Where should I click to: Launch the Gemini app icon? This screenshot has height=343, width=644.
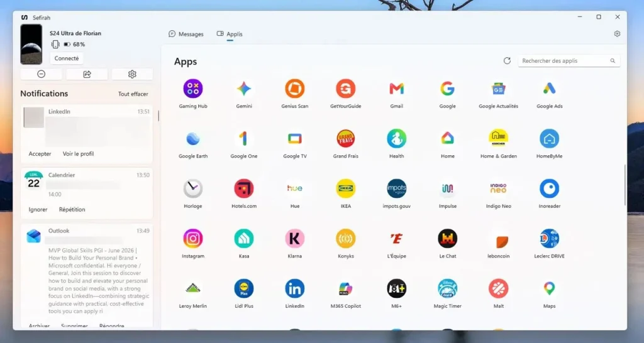[x=244, y=89]
